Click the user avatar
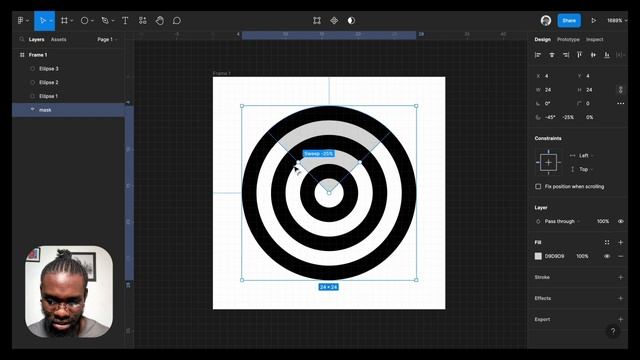640x360 pixels. [x=546, y=20]
